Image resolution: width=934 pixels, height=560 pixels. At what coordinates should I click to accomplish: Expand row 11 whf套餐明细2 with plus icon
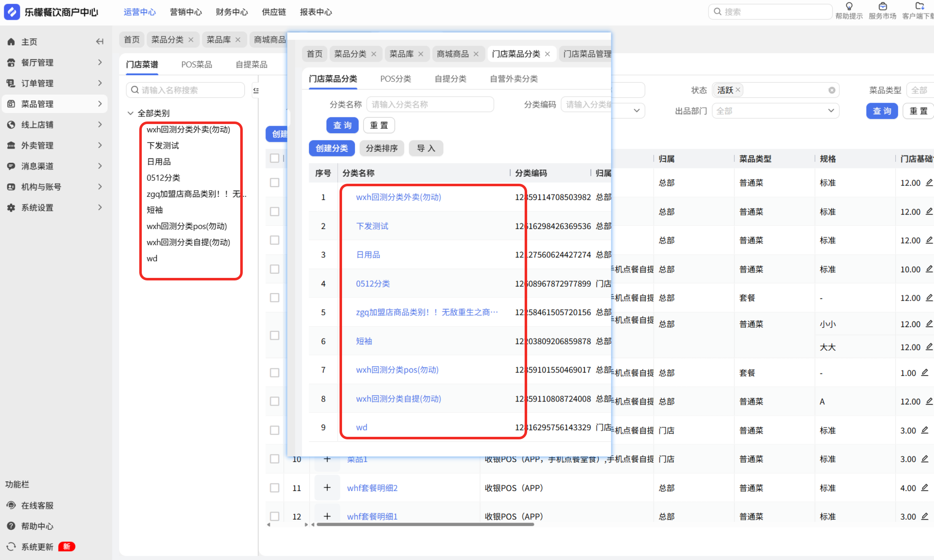coord(327,488)
